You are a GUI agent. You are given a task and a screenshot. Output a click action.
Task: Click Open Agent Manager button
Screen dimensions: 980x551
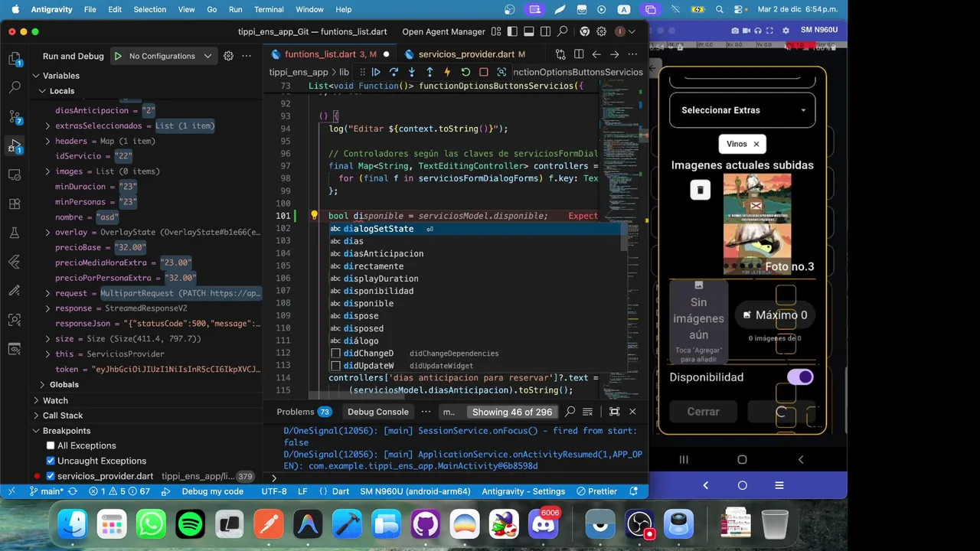443,31
